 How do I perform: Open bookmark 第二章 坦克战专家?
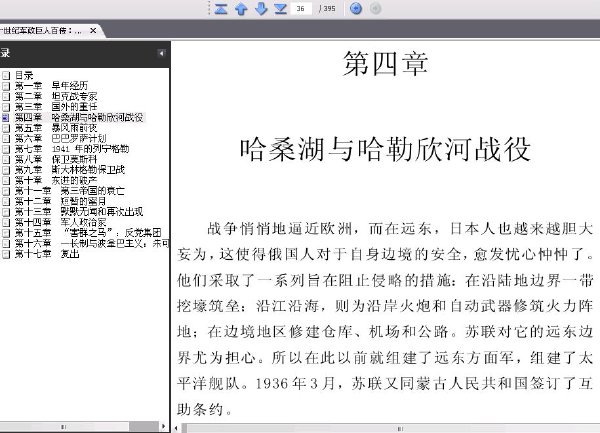56,96
